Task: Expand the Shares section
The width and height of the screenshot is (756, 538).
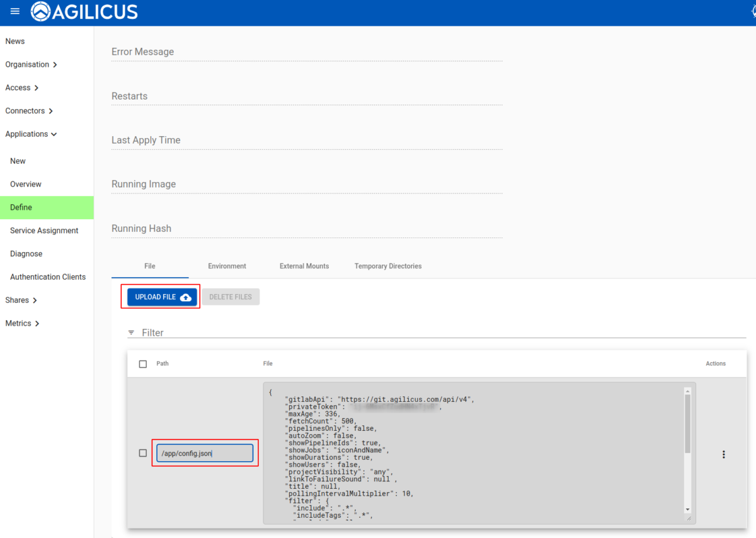Action: coord(16,300)
